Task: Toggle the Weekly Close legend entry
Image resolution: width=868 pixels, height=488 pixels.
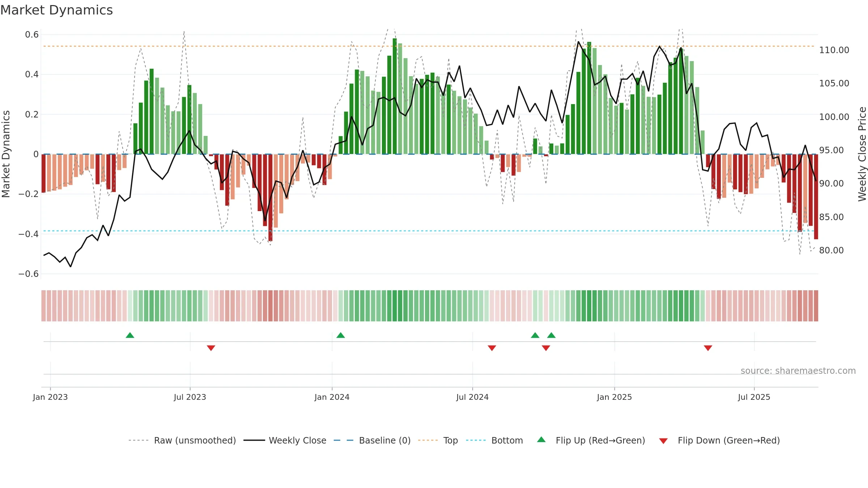Action: point(285,440)
